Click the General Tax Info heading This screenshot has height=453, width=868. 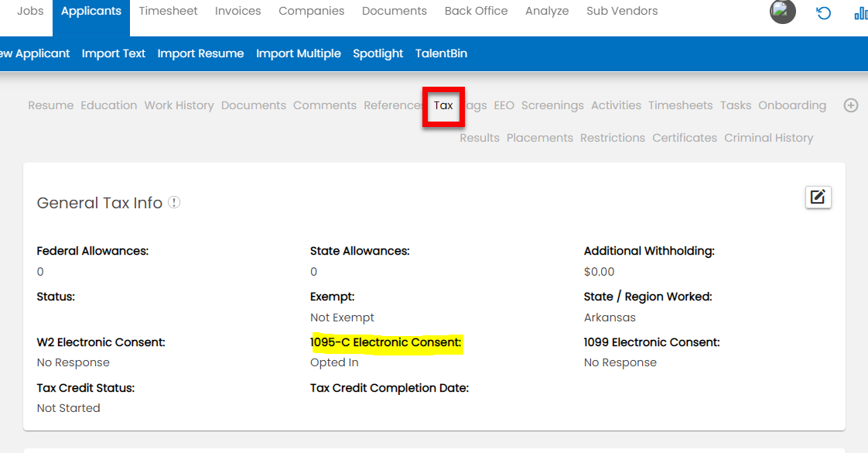[100, 203]
